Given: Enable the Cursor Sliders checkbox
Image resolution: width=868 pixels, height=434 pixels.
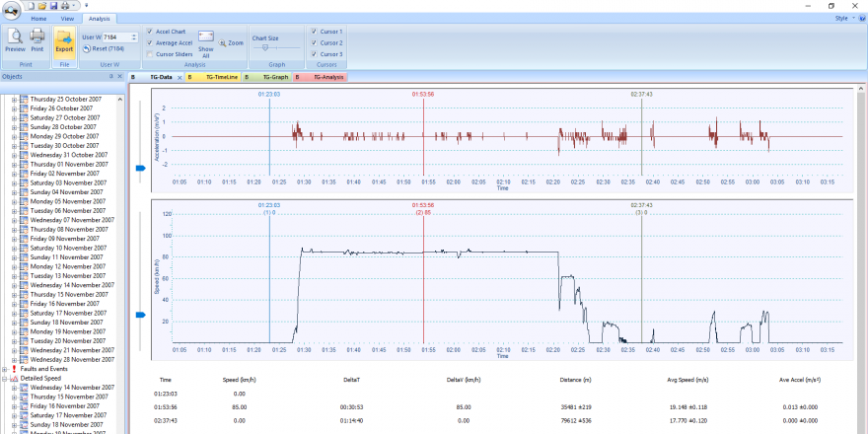Looking at the screenshot, I should pos(149,54).
